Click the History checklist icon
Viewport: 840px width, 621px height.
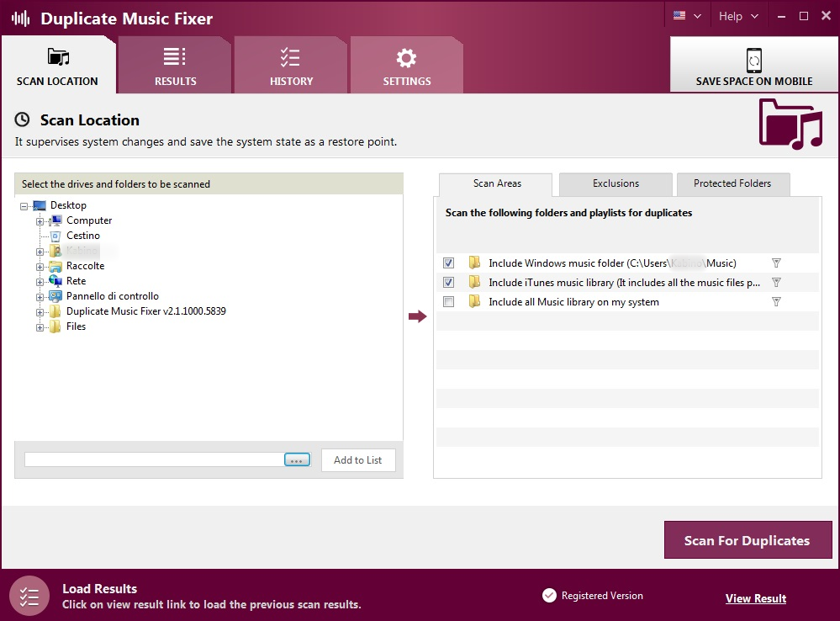(290, 57)
